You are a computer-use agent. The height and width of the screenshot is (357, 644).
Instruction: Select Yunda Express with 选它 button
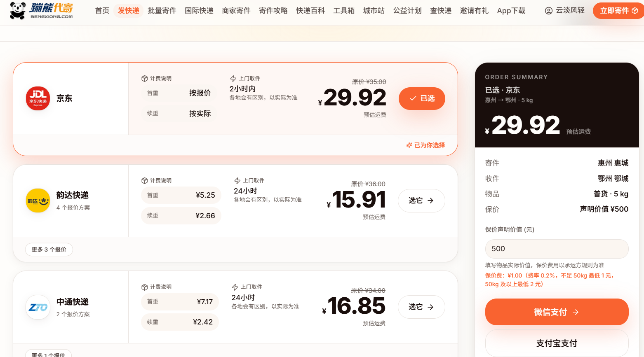click(x=421, y=201)
